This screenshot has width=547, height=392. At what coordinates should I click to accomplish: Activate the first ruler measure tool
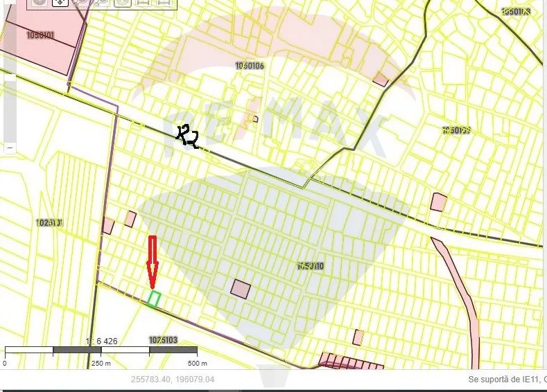coord(143,3)
